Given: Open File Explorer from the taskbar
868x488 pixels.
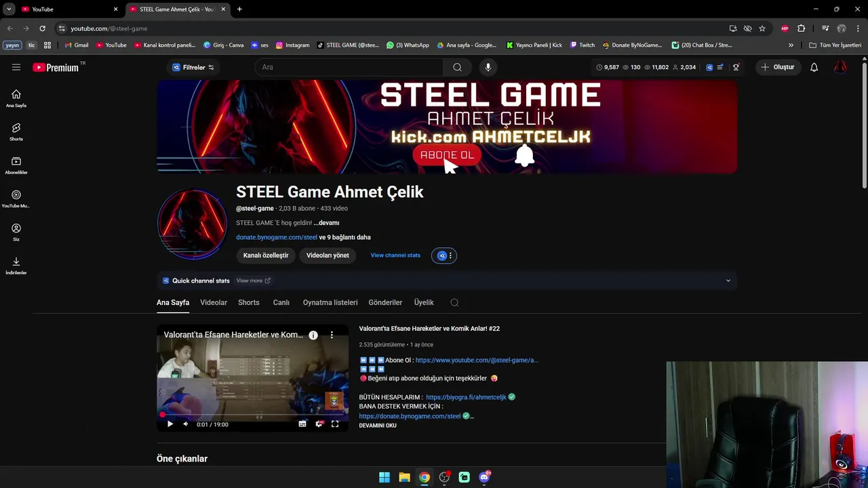Looking at the screenshot, I should click(x=404, y=477).
